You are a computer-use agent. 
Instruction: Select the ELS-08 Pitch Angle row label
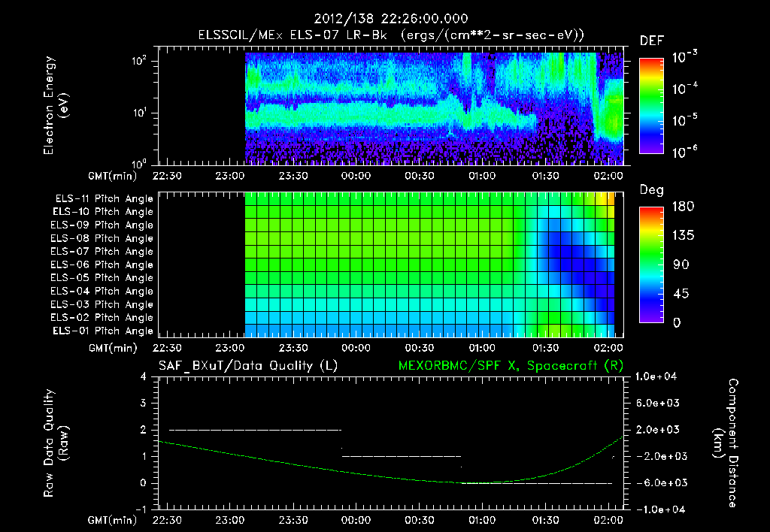tap(102, 238)
